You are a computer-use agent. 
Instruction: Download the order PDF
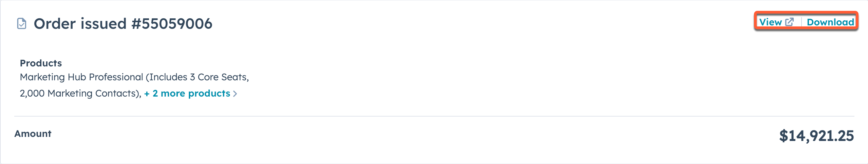pos(830,22)
